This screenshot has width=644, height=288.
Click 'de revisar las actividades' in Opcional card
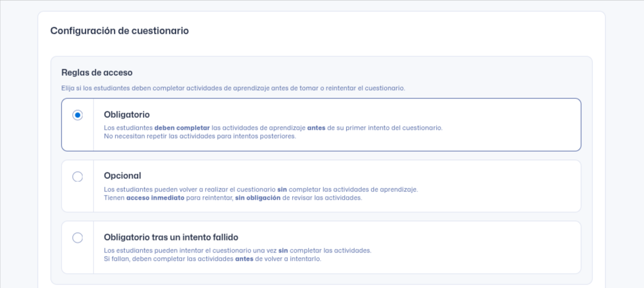click(x=322, y=197)
